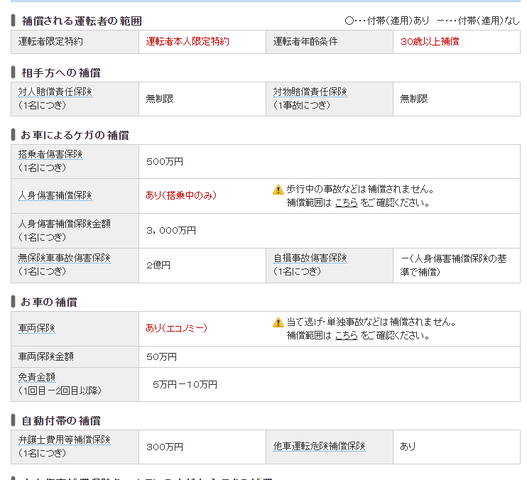Click the 3,000万円 amount
527x480 pixels.
click(x=171, y=231)
